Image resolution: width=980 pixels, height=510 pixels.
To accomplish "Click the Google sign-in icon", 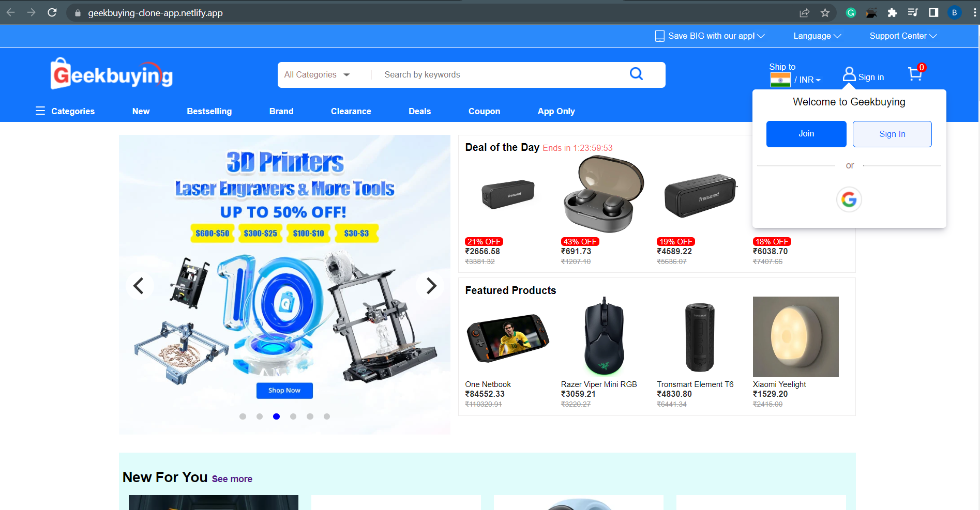I will tap(849, 199).
